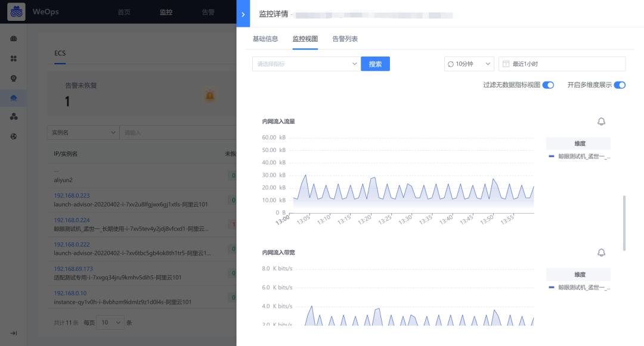The height and width of the screenshot is (346, 644).
Task: Click the 搜索 search button
Action: tap(375, 64)
